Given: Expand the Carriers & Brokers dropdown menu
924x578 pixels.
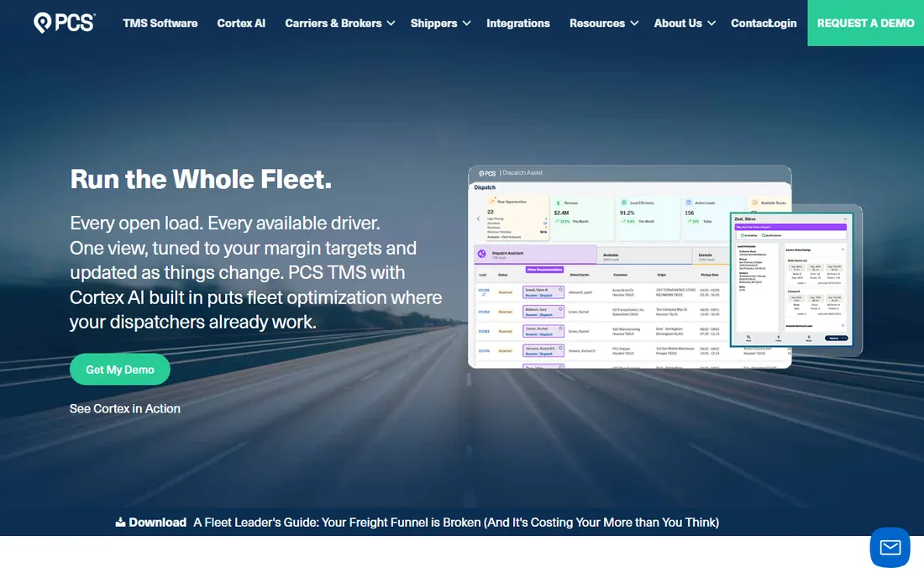Looking at the screenshot, I should [x=340, y=24].
